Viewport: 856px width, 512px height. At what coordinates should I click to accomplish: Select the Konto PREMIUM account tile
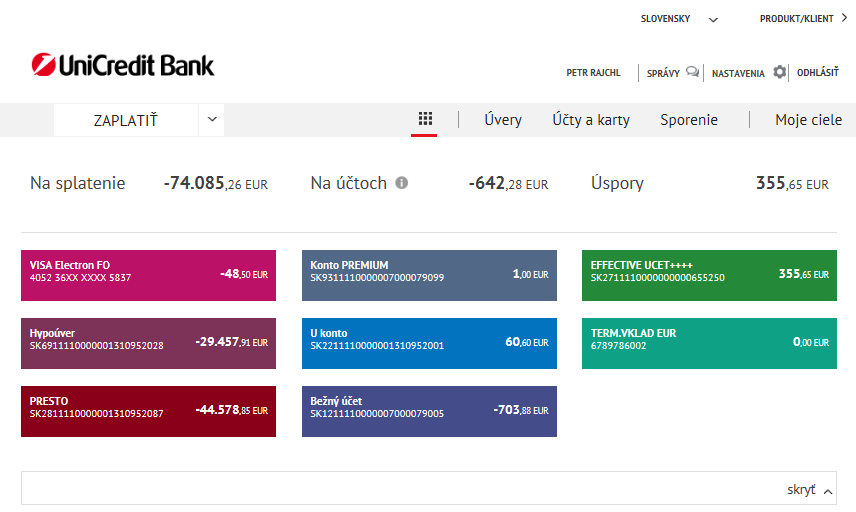click(429, 275)
